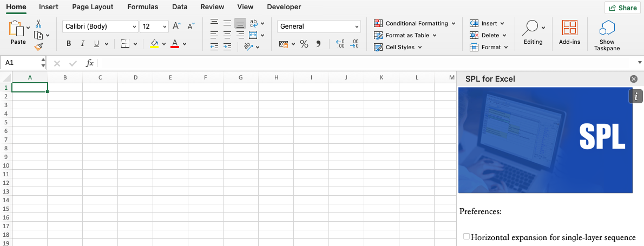This screenshot has width=644, height=246.
Task: Apply bold formatting
Action: point(69,44)
